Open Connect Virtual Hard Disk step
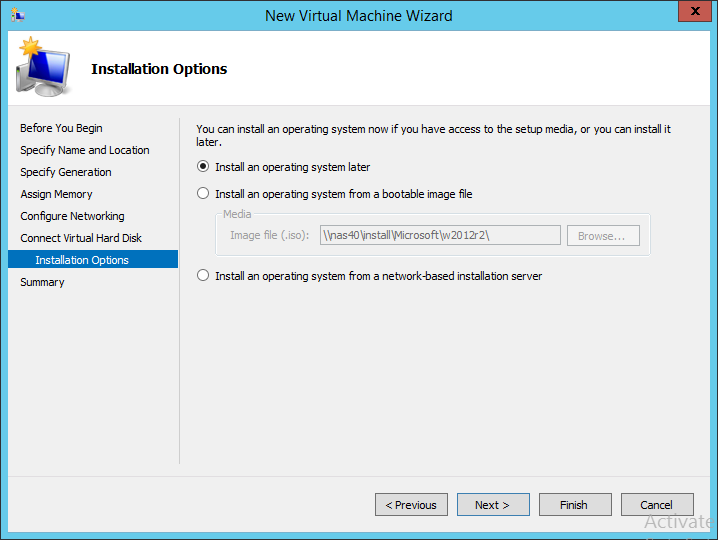This screenshot has height=540, width=718. 81,238
